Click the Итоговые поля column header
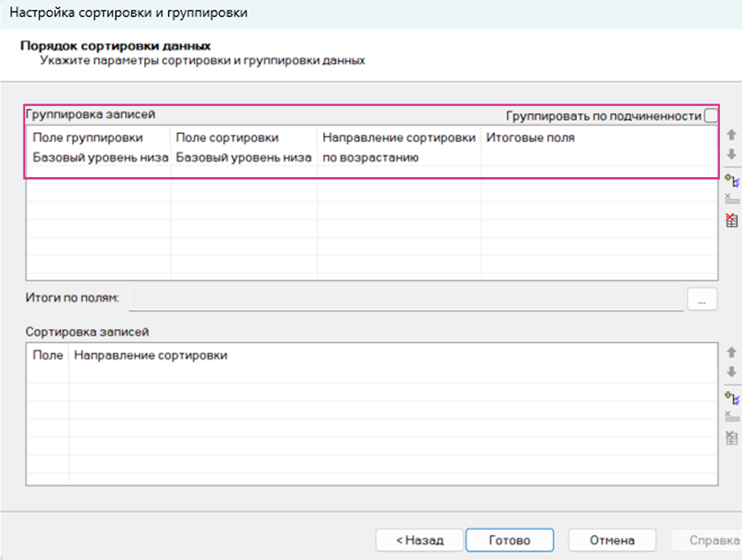The height and width of the screenshot is (560, 742). coord(530,138)
